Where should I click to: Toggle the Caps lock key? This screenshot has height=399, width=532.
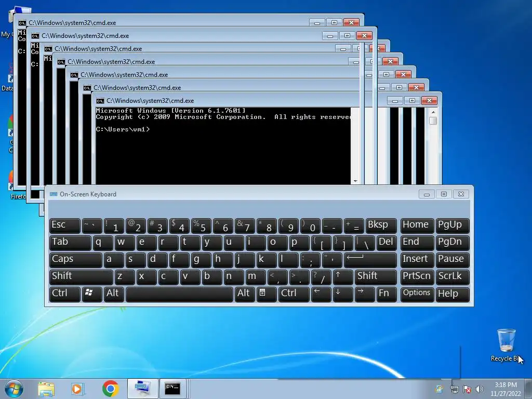pyautogui.click(x=76, y=260)
